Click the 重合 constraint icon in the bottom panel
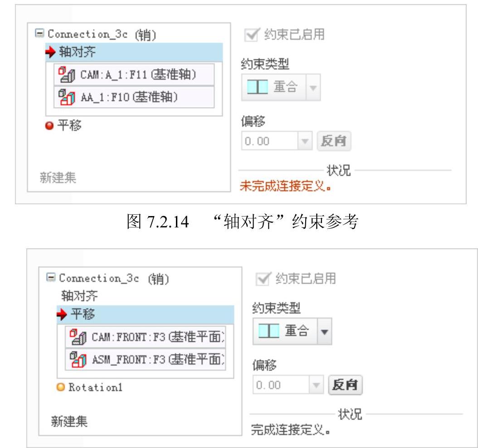The width and height of the screenshot is (478, 448). pos(268,331)
